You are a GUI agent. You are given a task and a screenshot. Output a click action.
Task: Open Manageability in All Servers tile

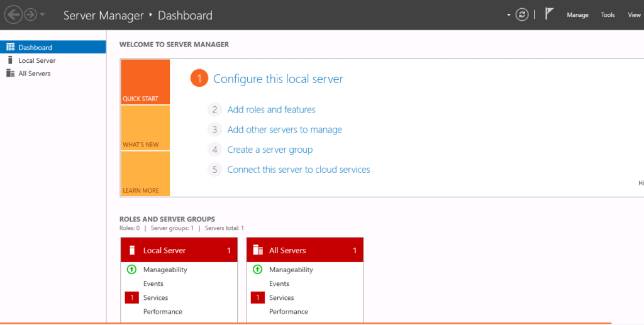(x=291, y=270)
